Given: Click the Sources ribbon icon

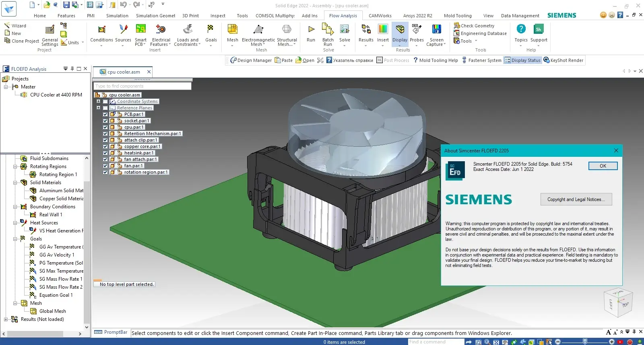Looking at the screenshot, I should point(123,29).
